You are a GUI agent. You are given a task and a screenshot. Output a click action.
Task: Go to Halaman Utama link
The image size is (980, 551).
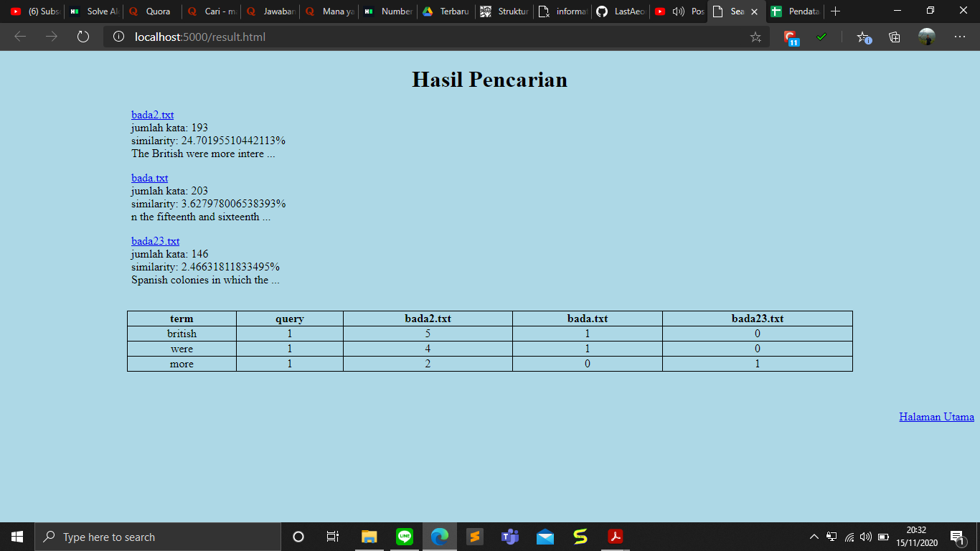tap(936, 417)
